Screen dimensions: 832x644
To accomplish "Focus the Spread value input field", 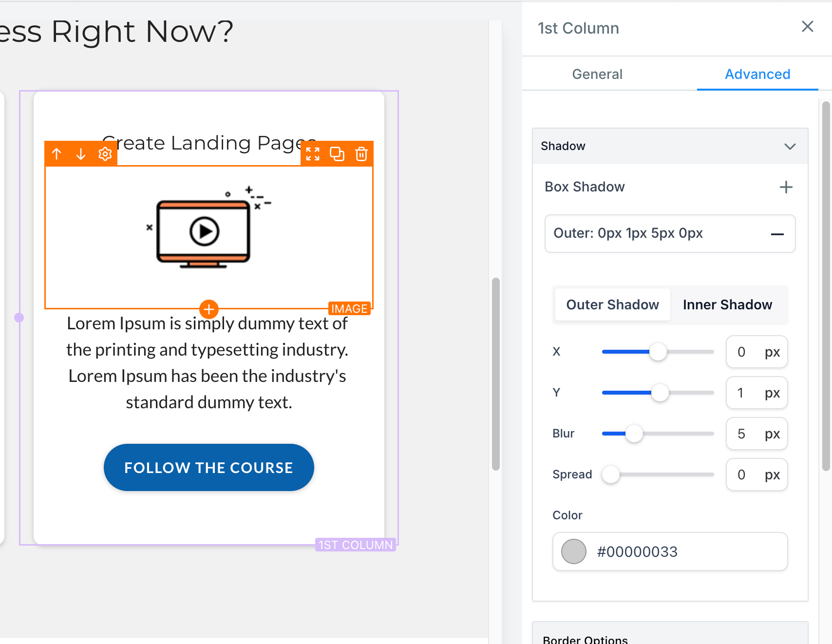I will 757,474.
